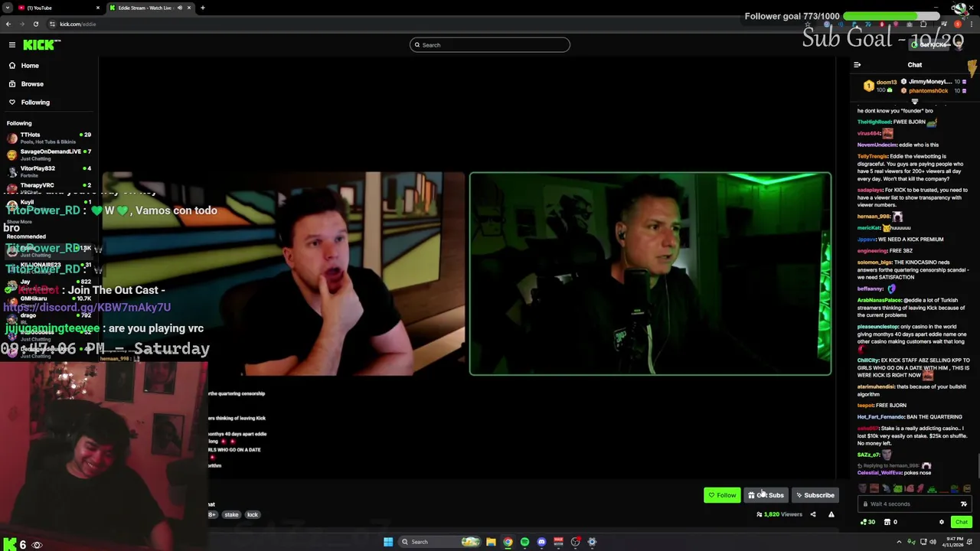Open the chat emote picker icon
Screen dimensions: 980x551
pos(964,504)
